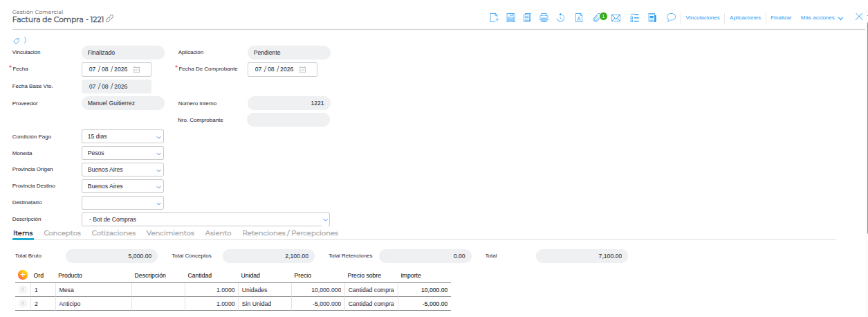
Task: Click the Total Retenciones value 0.00
Action: [425, 256]
